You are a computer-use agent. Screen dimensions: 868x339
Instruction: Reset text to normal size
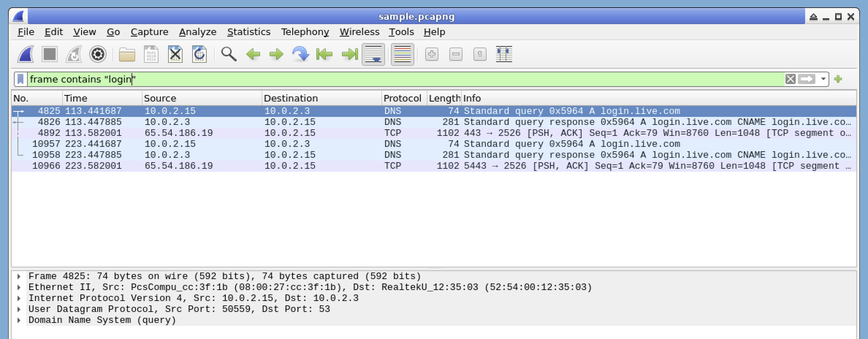point(480,54)
